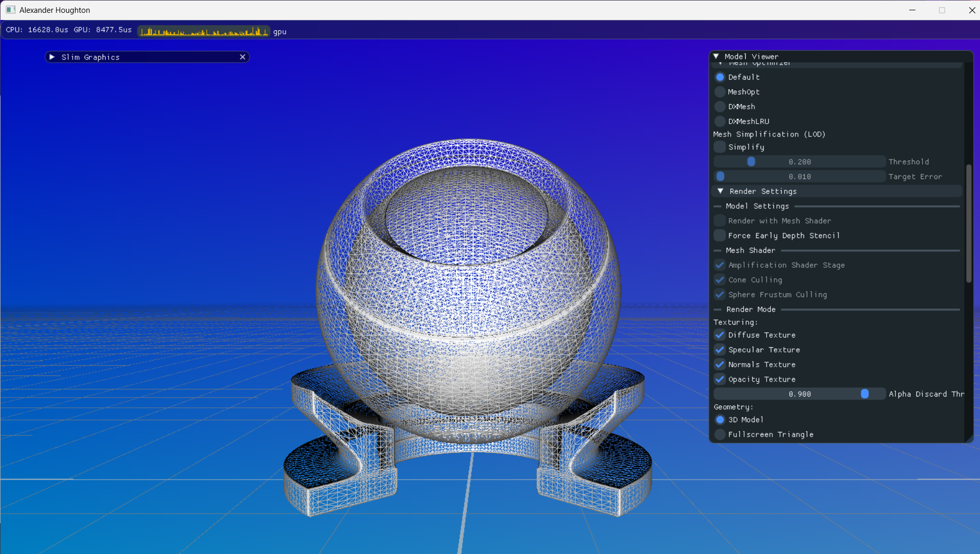
Task: Enable Force Early Depth Stencil
Action: coord(720,235)
